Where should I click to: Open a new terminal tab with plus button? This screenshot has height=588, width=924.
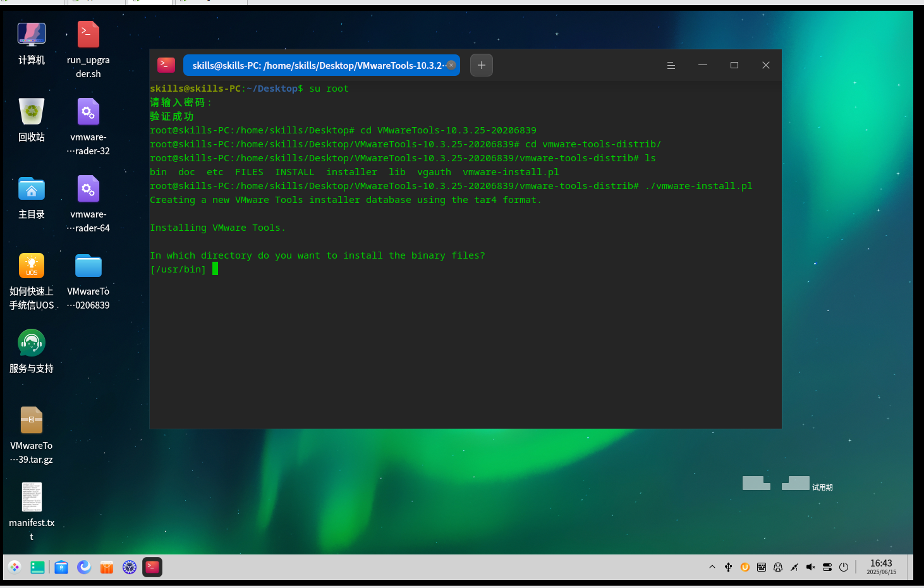point(481,65)
